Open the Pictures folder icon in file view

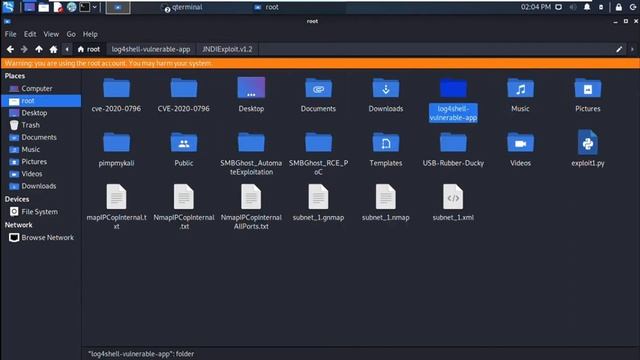588,88
